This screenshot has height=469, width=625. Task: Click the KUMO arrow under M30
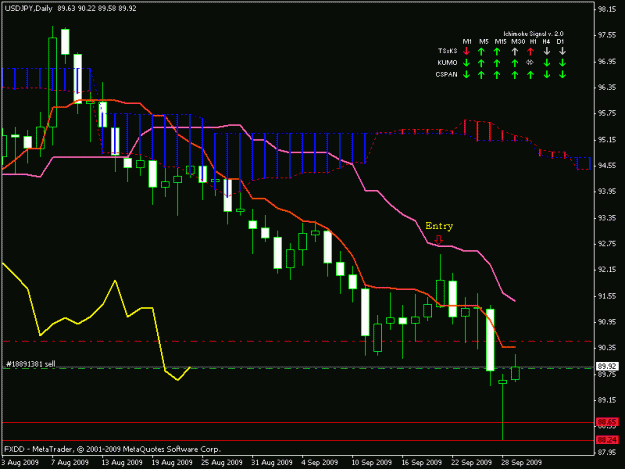pos(515,63)
